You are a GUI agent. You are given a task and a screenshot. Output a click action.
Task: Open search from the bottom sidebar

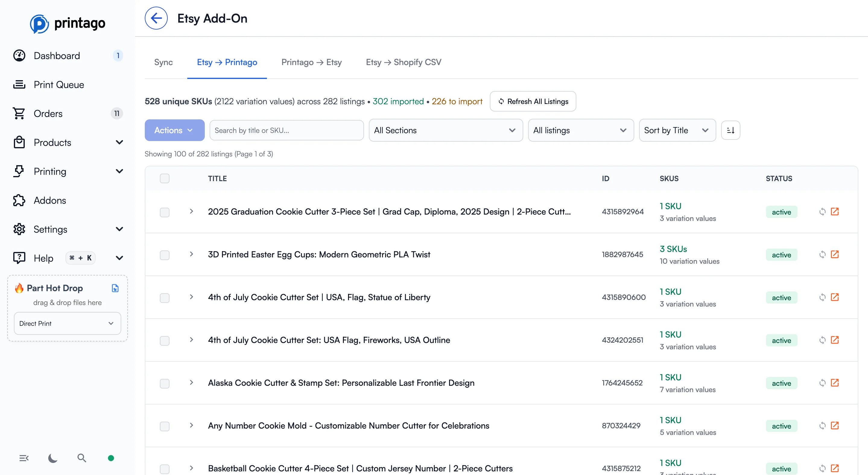81,458
